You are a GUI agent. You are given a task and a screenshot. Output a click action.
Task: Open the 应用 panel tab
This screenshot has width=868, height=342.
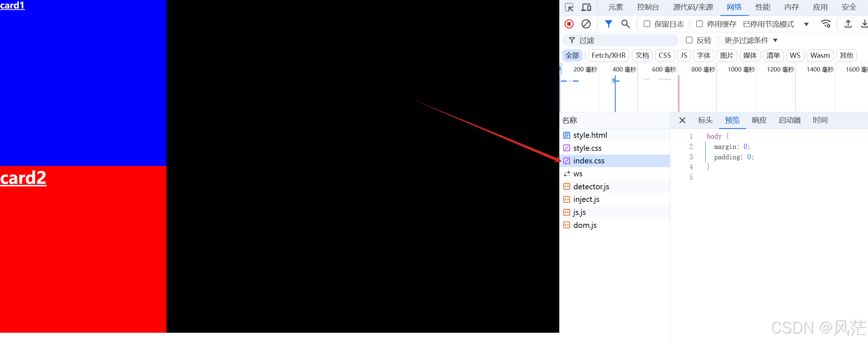tap(820, 7)
